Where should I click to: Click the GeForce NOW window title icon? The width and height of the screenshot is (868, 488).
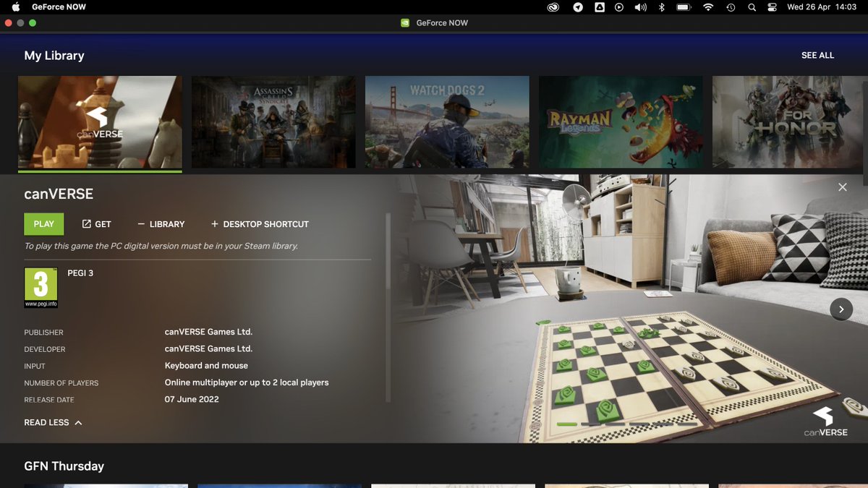tap(406, 22)
